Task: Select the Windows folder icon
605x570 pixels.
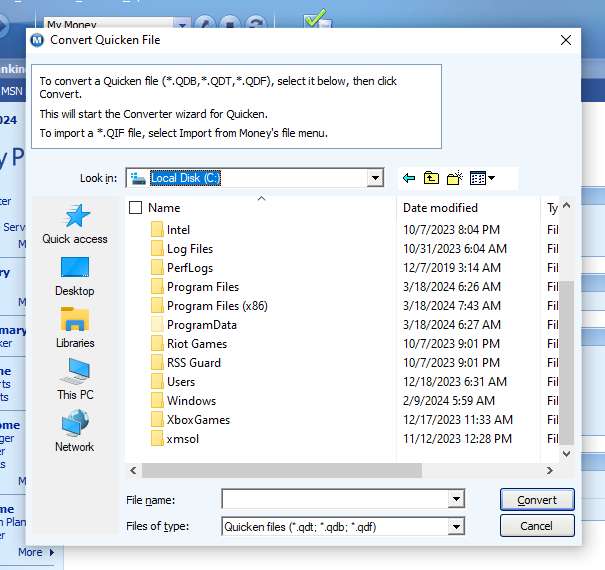Action: tap(157, 401)
